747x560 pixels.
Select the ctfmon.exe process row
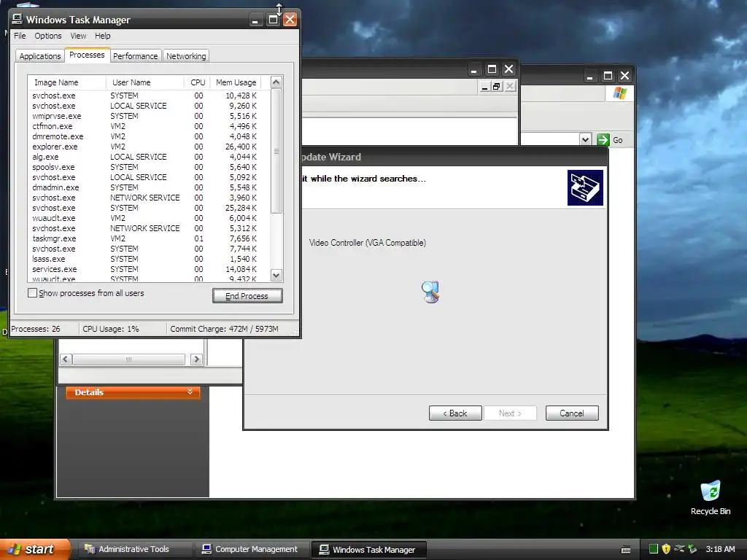147,126
